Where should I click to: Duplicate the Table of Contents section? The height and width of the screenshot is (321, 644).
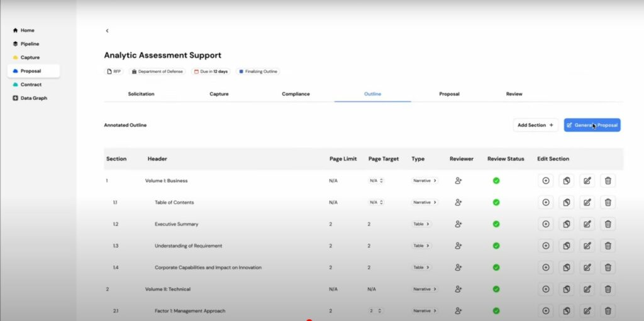(567, 202)
